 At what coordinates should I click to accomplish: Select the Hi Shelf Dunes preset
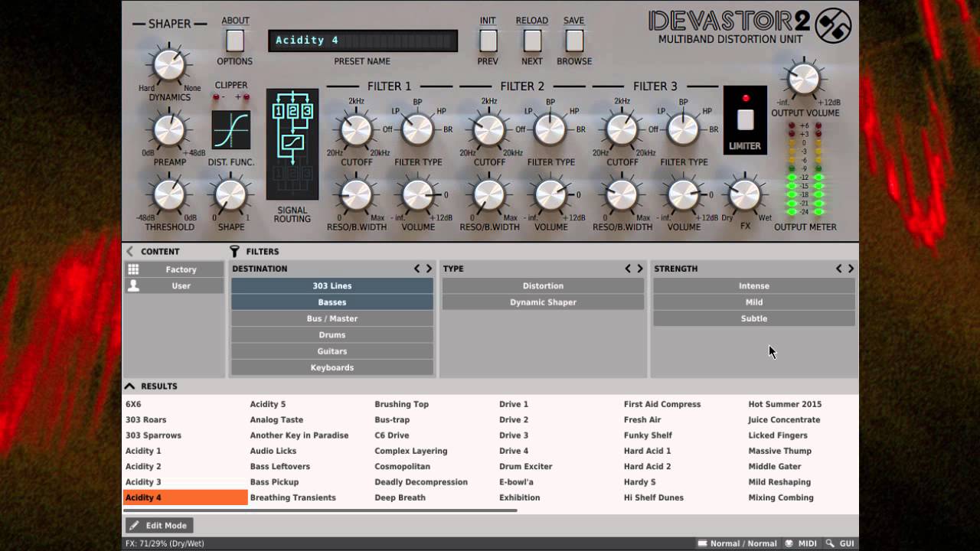[654, 497]
